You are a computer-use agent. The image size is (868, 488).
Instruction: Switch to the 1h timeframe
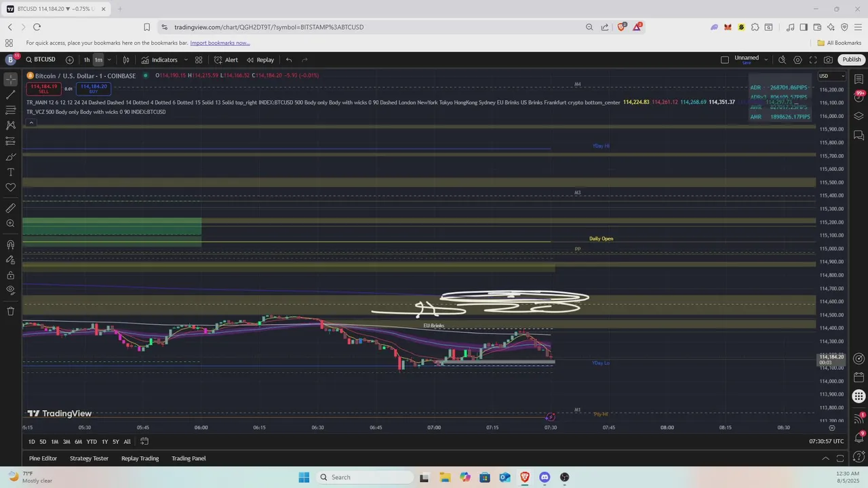[x=87, y=60]
